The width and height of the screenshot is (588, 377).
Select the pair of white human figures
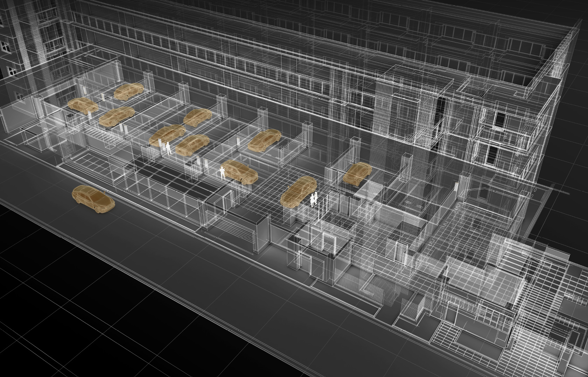click(314, 199)
